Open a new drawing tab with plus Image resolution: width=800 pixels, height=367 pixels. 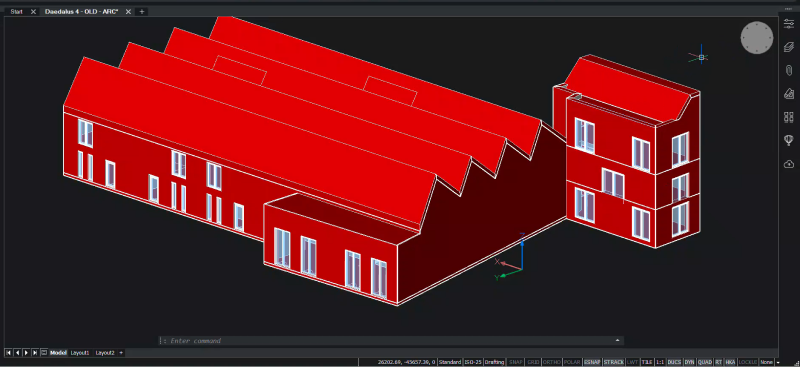point(142,11)
